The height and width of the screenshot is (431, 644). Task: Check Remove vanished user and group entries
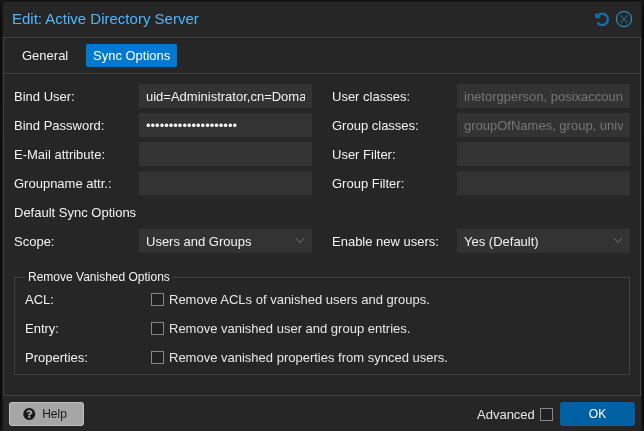157,328
